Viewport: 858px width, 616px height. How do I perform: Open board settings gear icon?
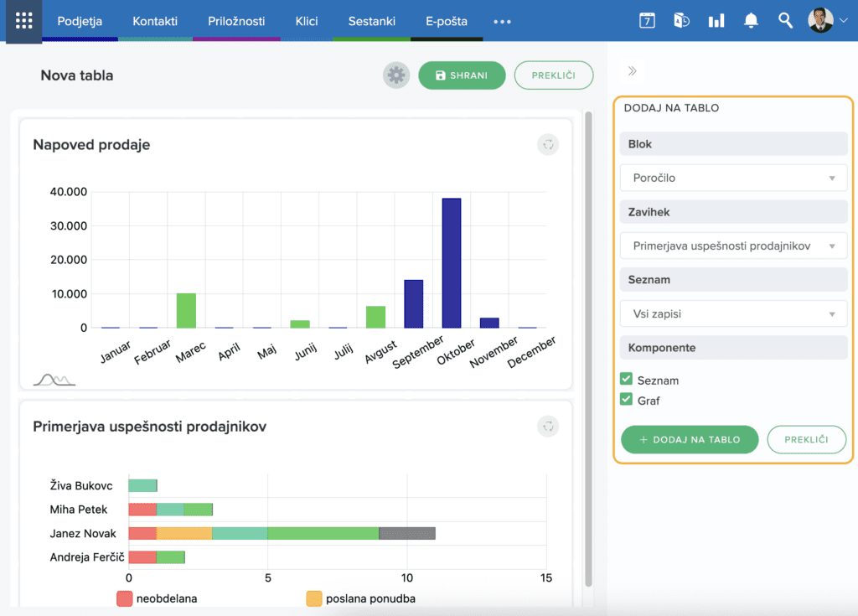coord(396,75)
